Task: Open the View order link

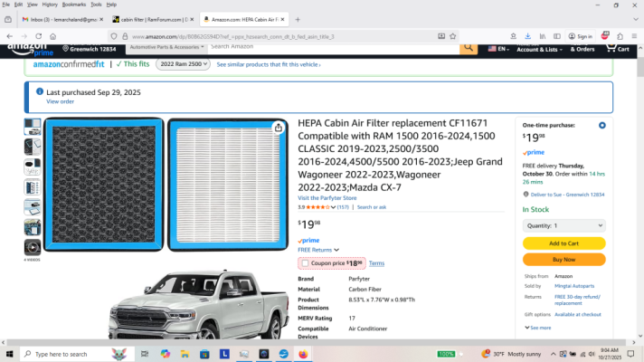Action: [60, 101]
